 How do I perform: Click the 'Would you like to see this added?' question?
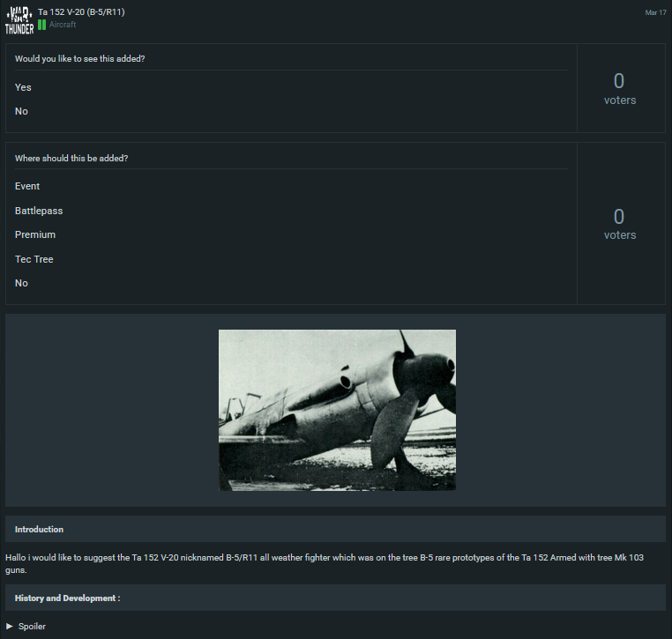pyautogui.click(x=79, y=59)
